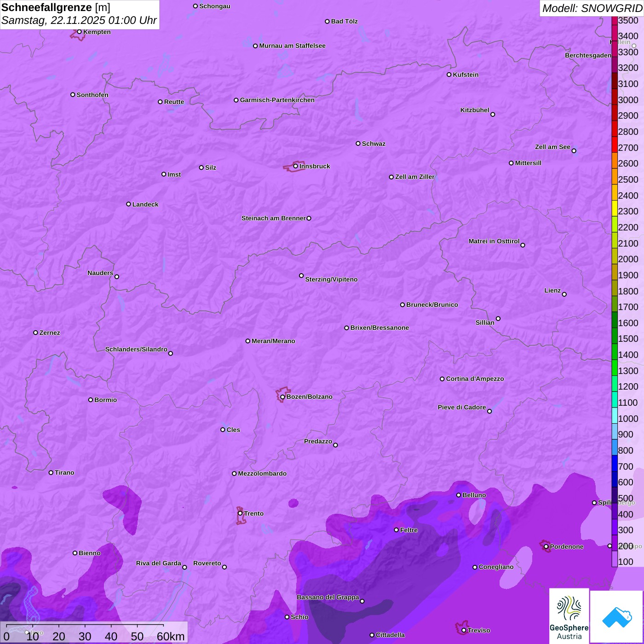Click the Bruneck/Brunico label
This screenshot has height=644, width=644.
coord(432,305)
